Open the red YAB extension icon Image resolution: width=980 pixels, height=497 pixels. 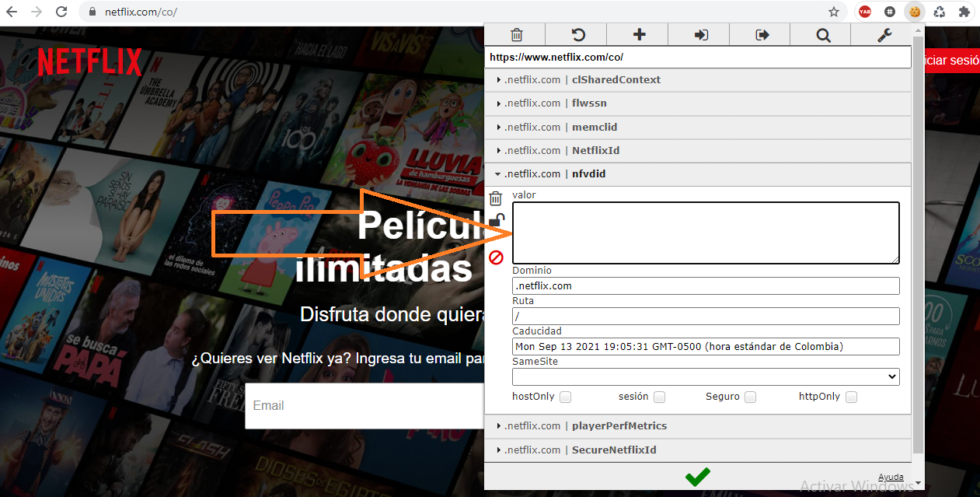coord(865,12)
